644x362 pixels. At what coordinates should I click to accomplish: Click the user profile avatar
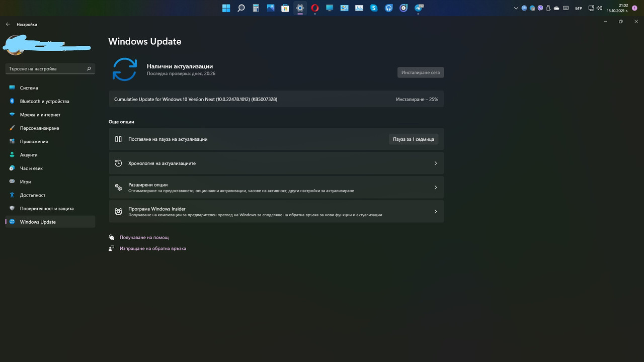coord(16,46)
